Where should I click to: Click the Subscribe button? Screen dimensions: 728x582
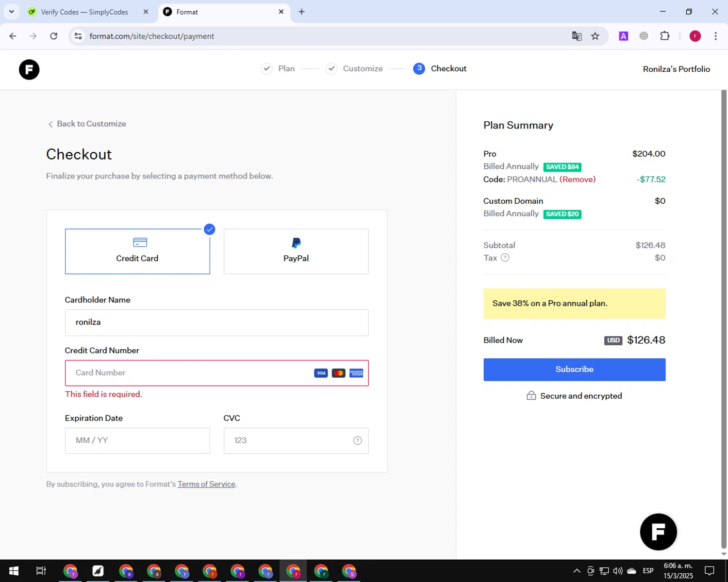574,370
